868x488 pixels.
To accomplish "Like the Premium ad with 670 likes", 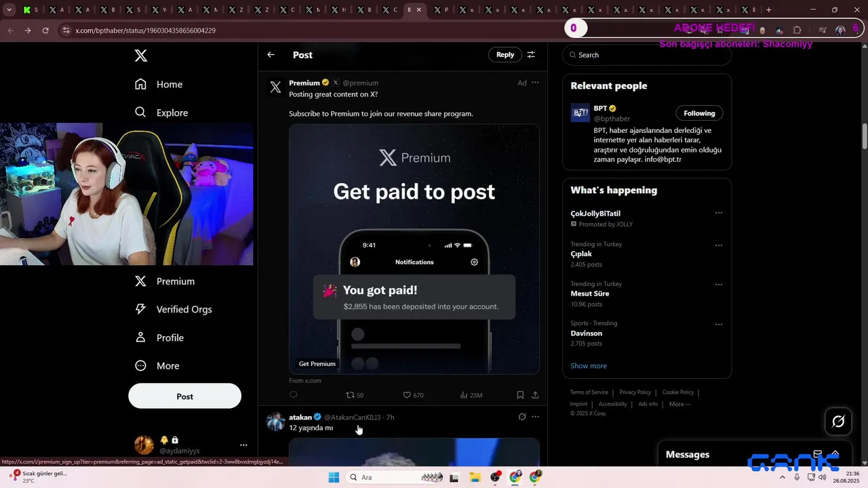I will [413, 395].
